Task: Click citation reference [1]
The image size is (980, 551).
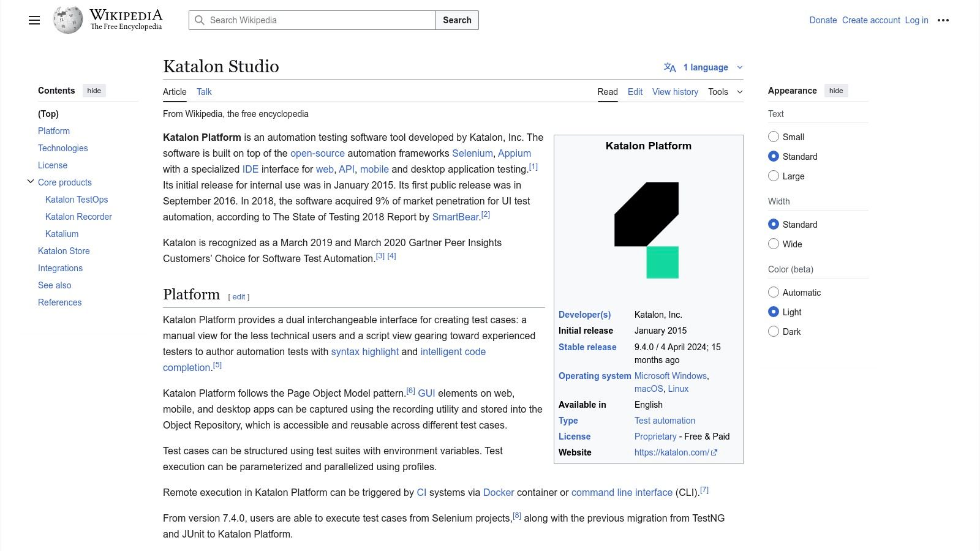Action: (x=533, y=167)
